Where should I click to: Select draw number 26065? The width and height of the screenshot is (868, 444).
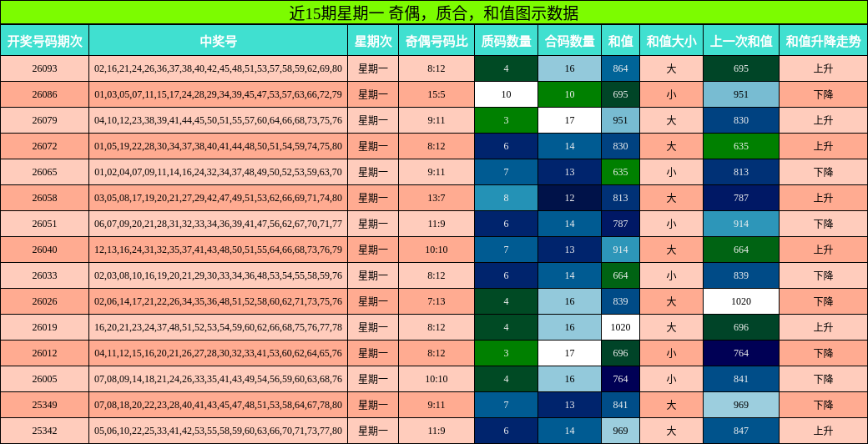pos(45,172)
